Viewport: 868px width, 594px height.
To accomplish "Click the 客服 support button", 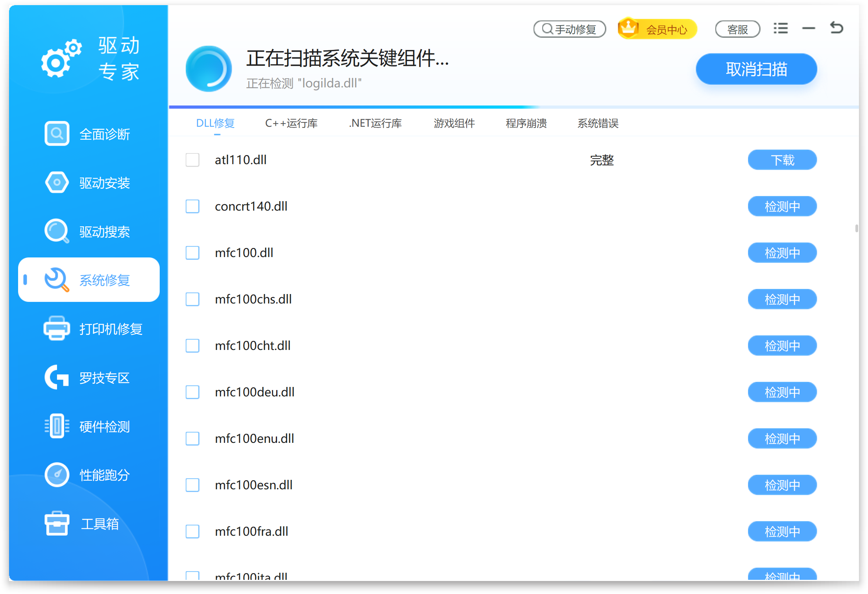I will [737, 29].
